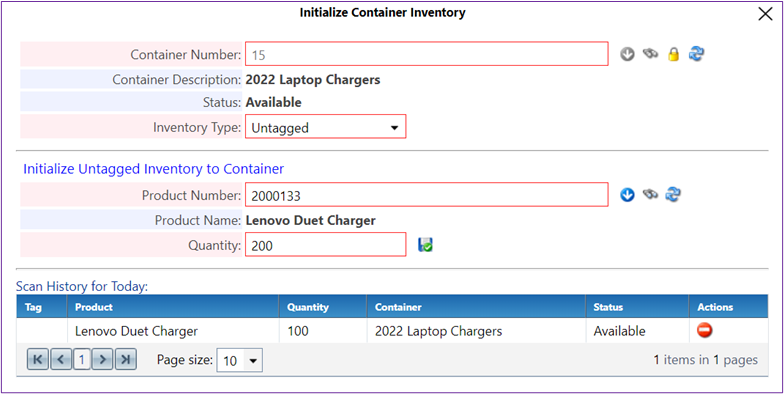This screenshot has width=784, height=394.
Task: Click the Container Number input field
Action: pyautogui.click(x=426, y=54)
